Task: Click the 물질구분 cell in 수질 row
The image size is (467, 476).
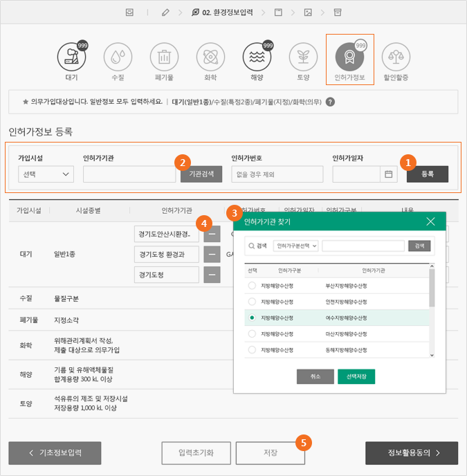Action: (x=66, y=298)
